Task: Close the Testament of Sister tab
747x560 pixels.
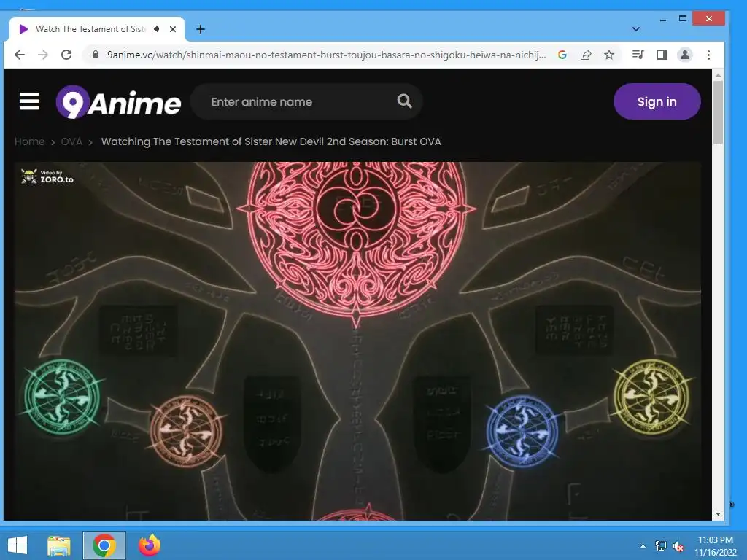Action: (173, 29)
